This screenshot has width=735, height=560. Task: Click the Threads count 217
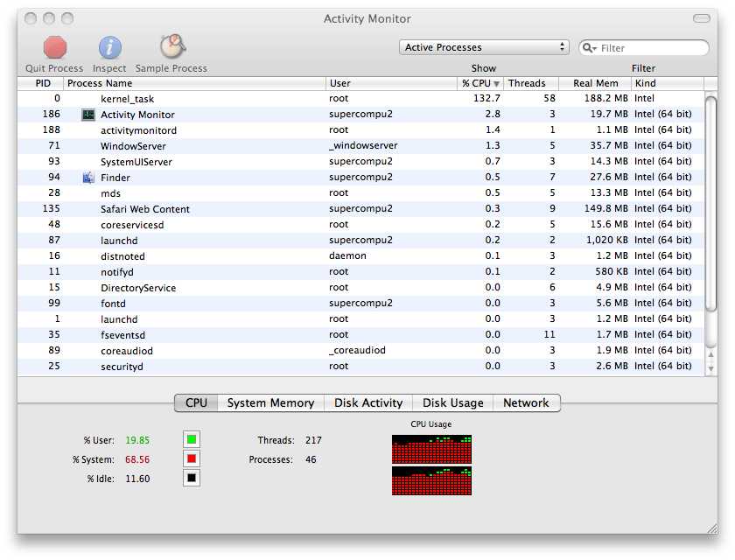313,440
